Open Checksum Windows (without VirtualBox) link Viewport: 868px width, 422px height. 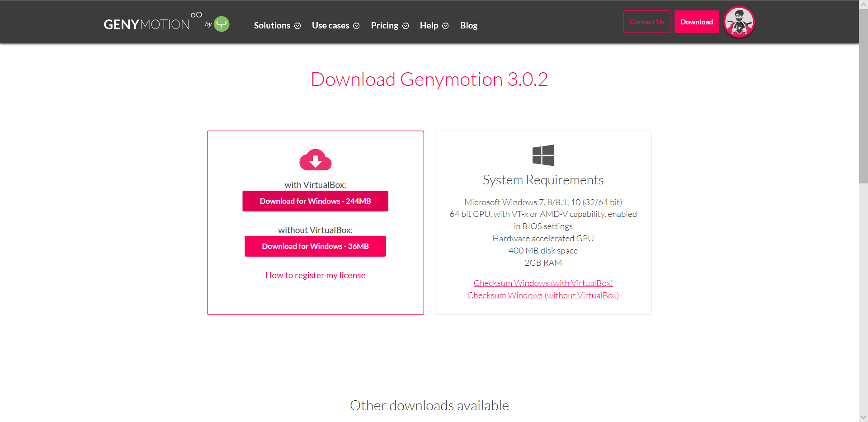(x=543, y=295)
